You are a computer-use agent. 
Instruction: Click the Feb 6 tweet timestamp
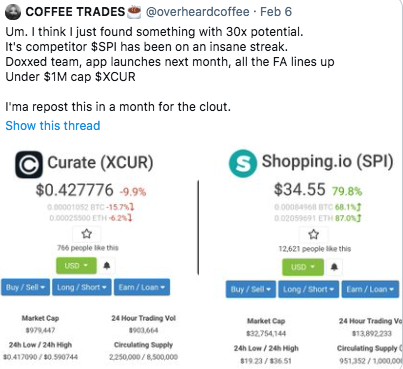coord(276,12)
